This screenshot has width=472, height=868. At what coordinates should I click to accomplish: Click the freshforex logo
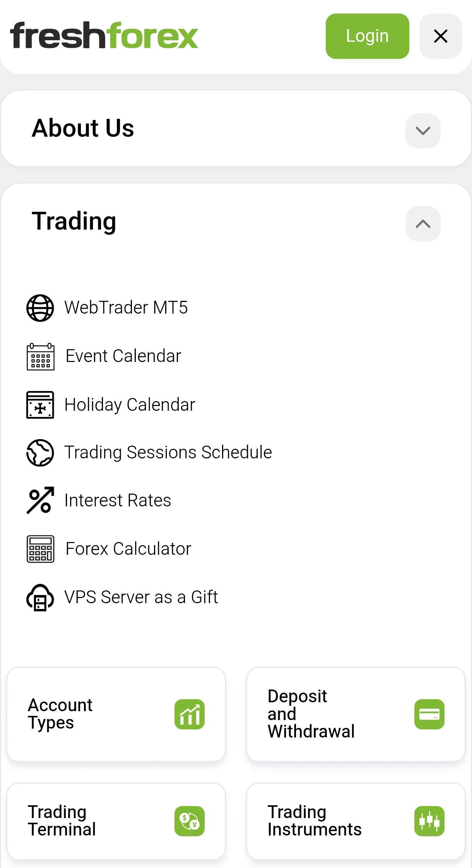coord(104,36)
